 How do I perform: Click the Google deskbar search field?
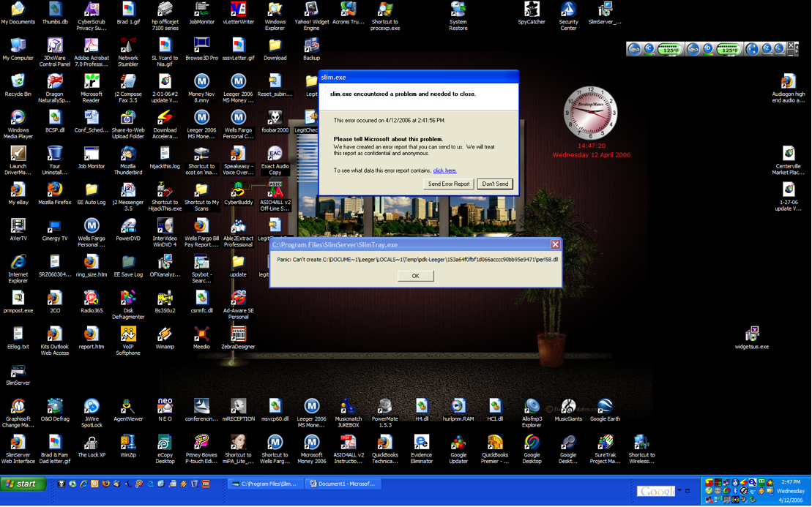pyautogui.click(x=655, y=492)
